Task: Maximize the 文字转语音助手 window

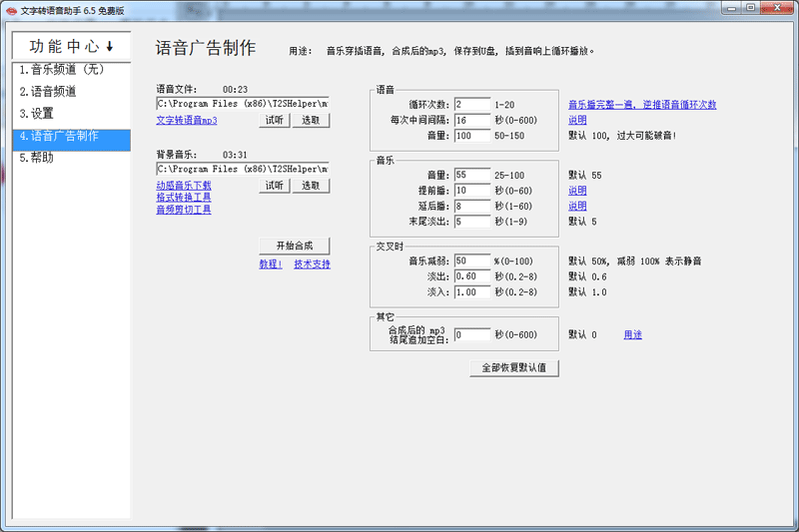Action: click(x=751, y=8)
